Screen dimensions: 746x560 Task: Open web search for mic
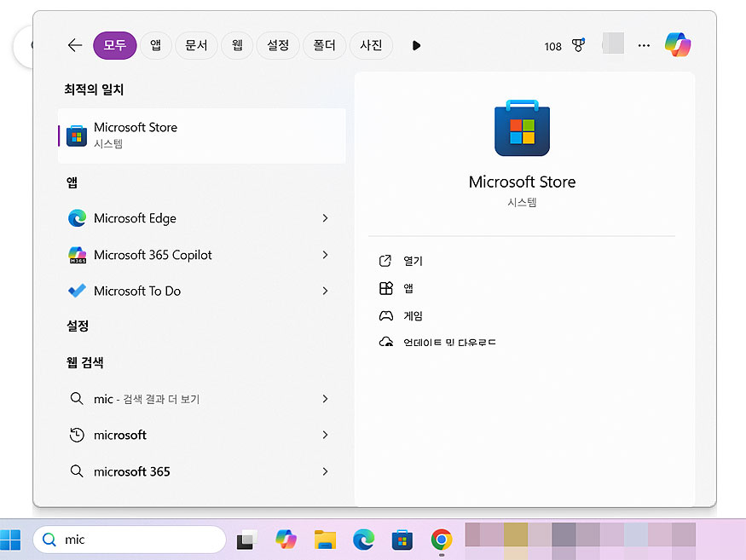(202, 399)
